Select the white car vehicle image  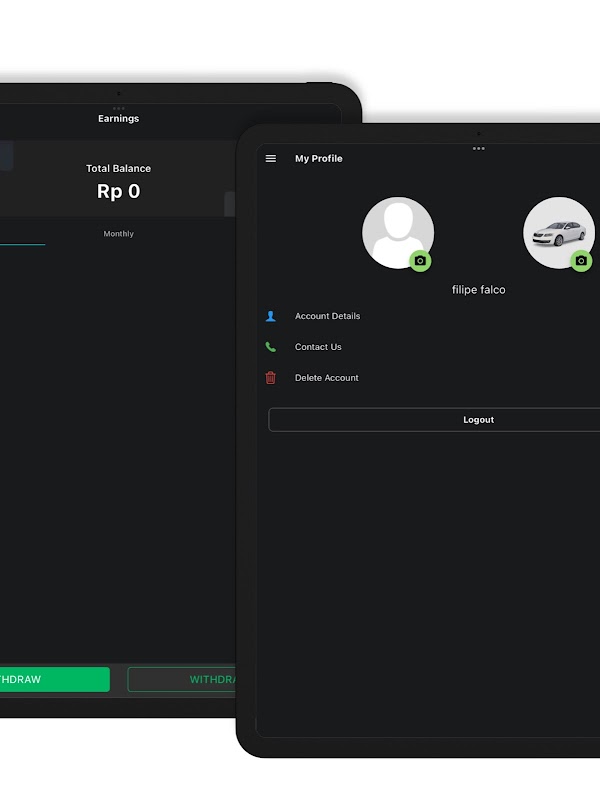(559, 233)
